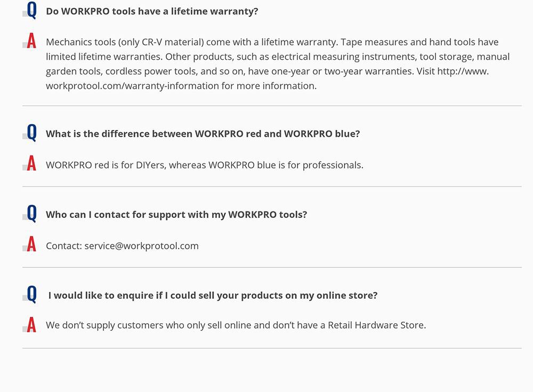This screenshot has height=392, width=533.
Task: Select the question about selling on my online store
Action: click(213, 295)
